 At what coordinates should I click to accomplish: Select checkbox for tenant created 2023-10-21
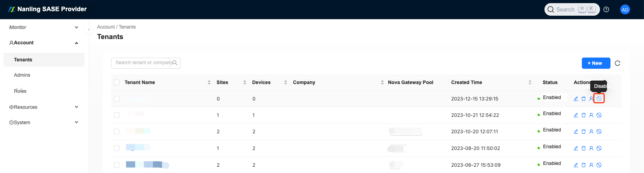[117, 115]
